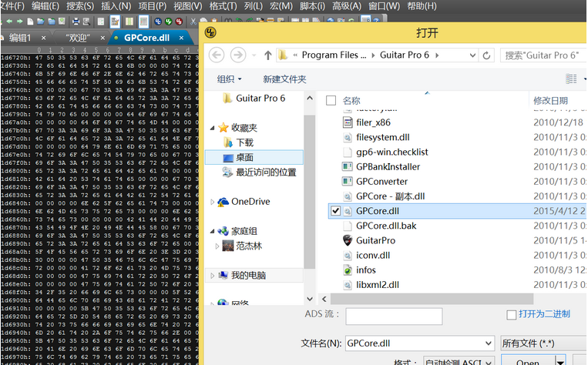Enable the 打开为二进制 checkbox
588x365 pixels.
pyautogui.click(x=511, y=315)
